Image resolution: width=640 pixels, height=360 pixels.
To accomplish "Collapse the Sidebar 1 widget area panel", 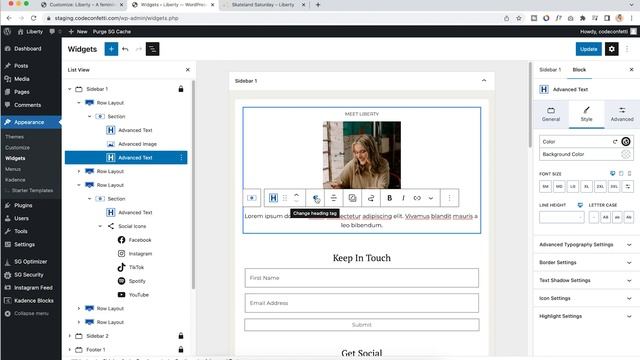I will tap(484, 81).
